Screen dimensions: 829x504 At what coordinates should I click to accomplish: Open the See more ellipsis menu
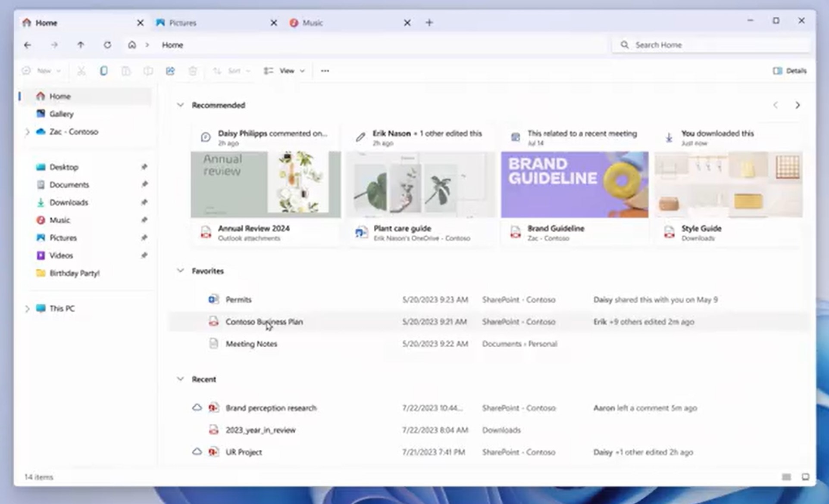pos(325,71)
